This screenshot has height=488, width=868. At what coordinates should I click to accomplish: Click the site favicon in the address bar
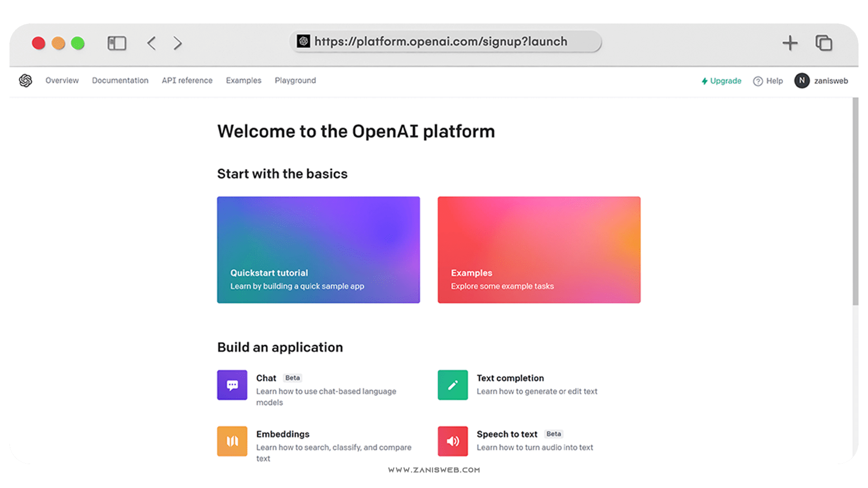tap(303, 42)
